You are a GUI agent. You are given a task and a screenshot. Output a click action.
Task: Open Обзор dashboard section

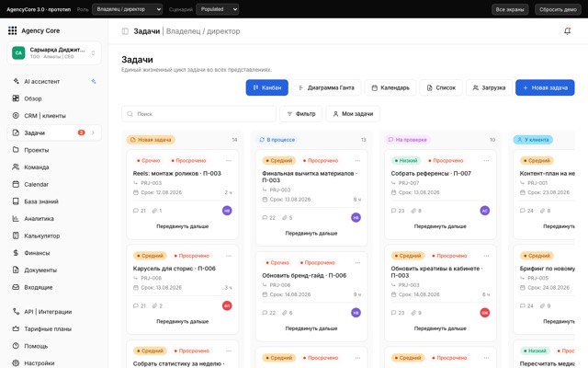pyautogui.click(x=54, y=98)
